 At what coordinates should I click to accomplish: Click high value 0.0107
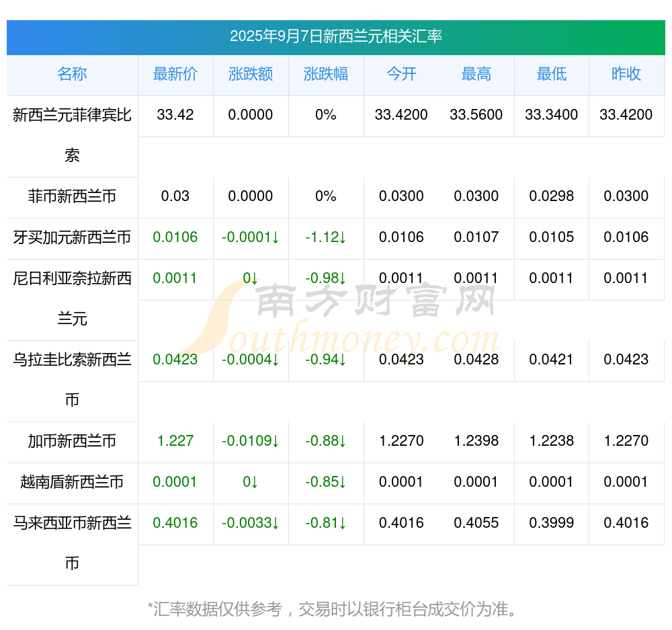point(476,237)
